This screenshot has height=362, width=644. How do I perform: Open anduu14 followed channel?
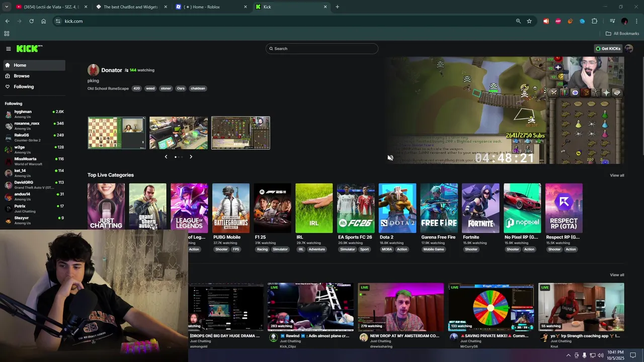(x=34, y=197)
